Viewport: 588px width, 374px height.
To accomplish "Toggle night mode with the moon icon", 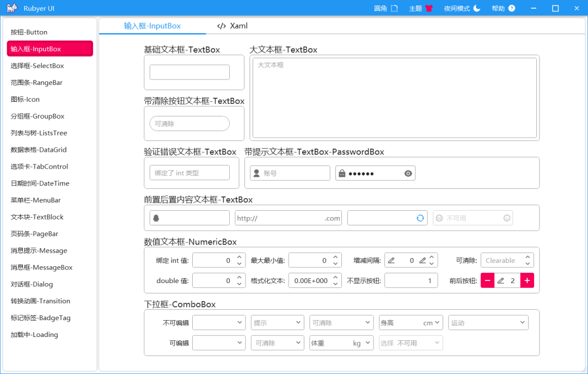I will coord(476,8).
